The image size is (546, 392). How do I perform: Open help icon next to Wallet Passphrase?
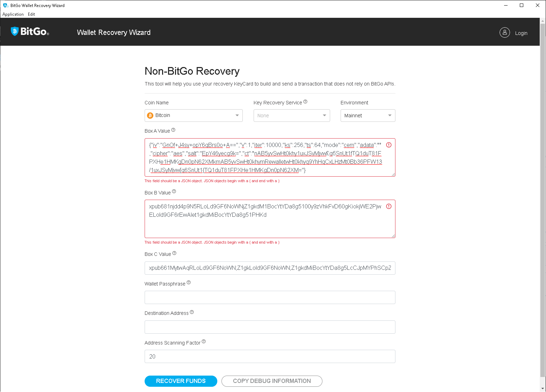189,282
